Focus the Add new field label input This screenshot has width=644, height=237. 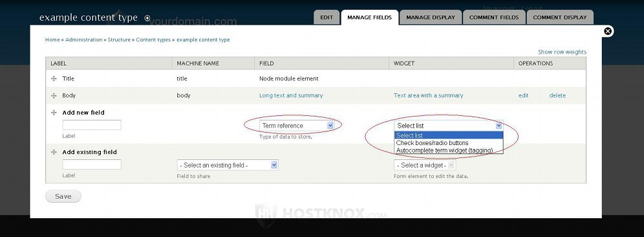(x=92, y=125)
